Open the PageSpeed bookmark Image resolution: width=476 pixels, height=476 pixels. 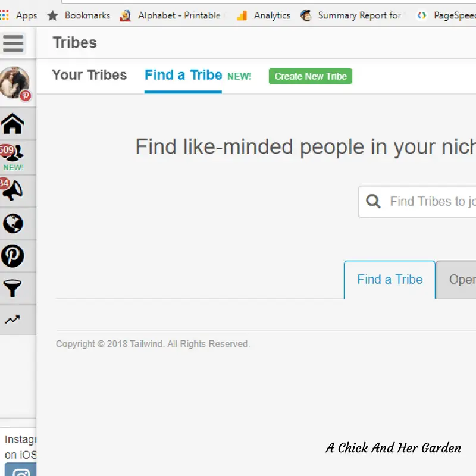[x=446, y=15]
